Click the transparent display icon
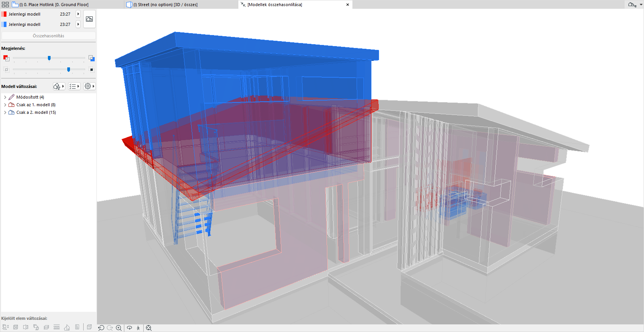The height and width of the screenshot is (332, 644). 6,70
